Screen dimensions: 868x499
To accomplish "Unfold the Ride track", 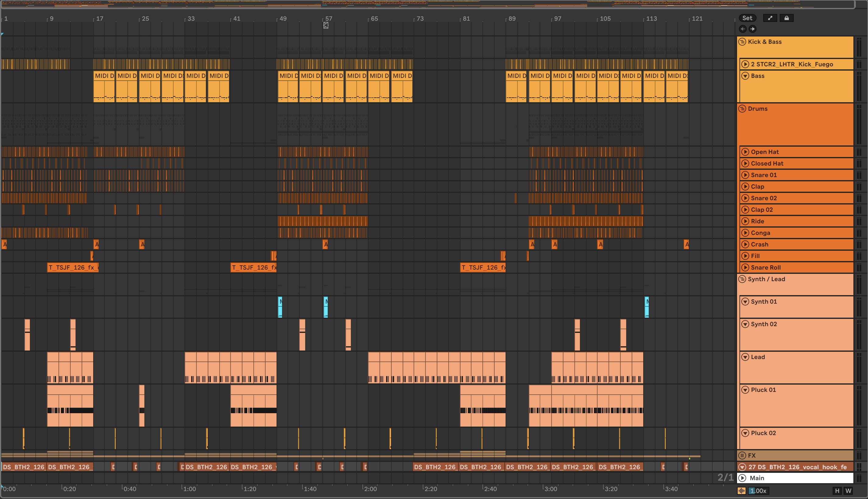I will pos(745,222).
